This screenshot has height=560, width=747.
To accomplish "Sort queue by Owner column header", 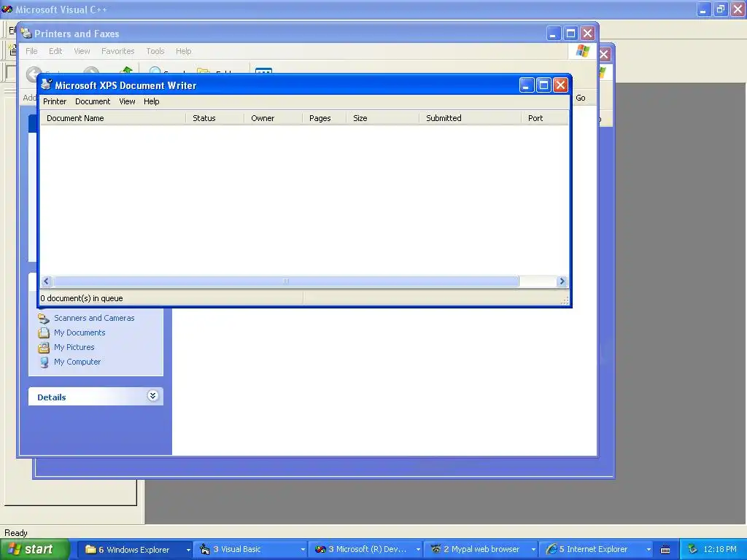I will point(273,118).
